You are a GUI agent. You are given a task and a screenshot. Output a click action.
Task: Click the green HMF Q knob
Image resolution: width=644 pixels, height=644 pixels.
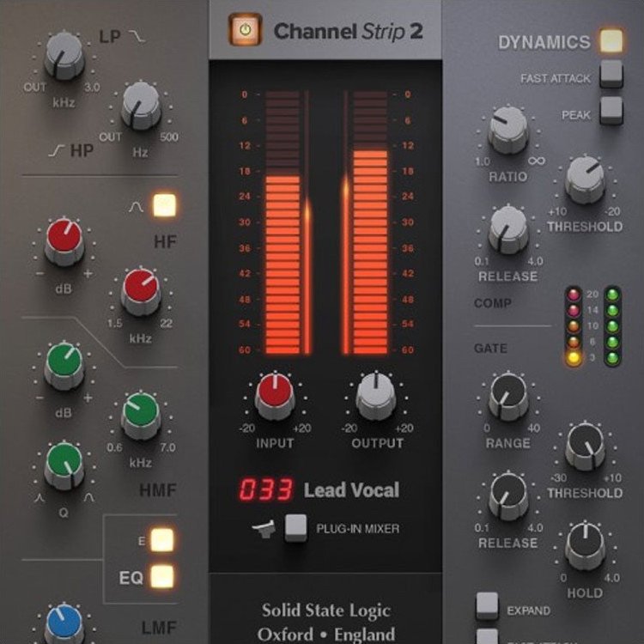coord(64,466)
